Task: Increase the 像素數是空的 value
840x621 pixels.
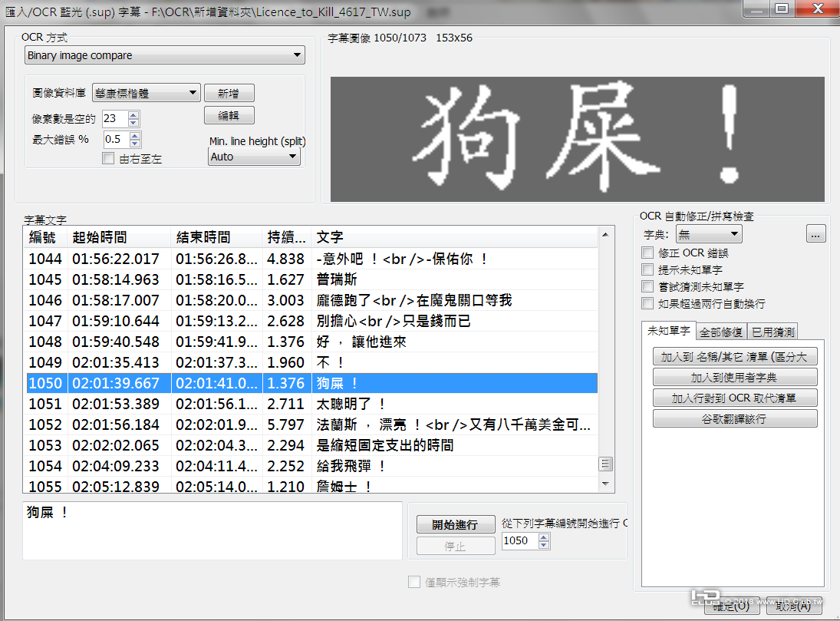Action: pyautogui.click(x=134, y=115)
